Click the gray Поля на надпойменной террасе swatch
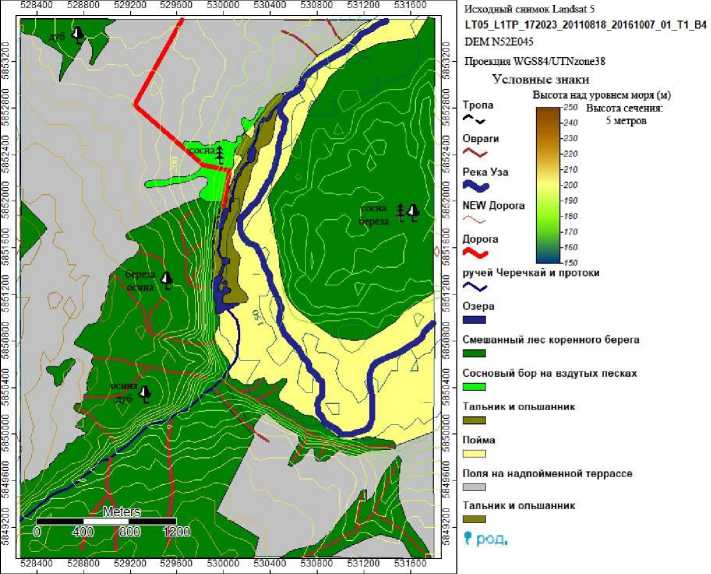Screen dimensions: 711x574 475,485
